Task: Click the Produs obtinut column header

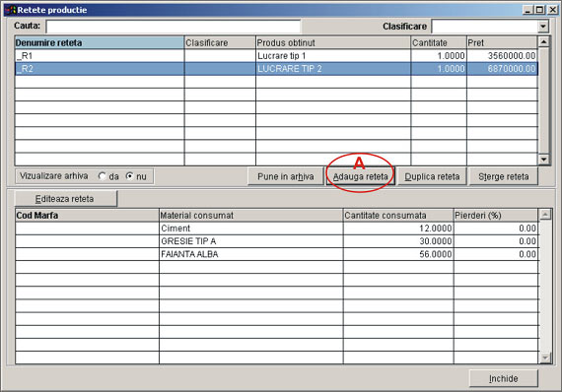Action: tap(333, 42)
